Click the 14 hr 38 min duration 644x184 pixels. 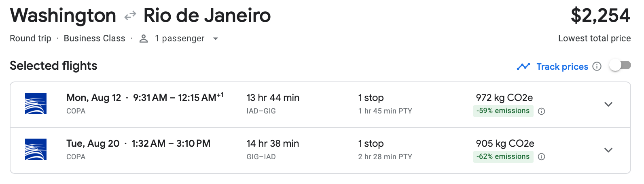pyautogui.click(x=273, y=143)
